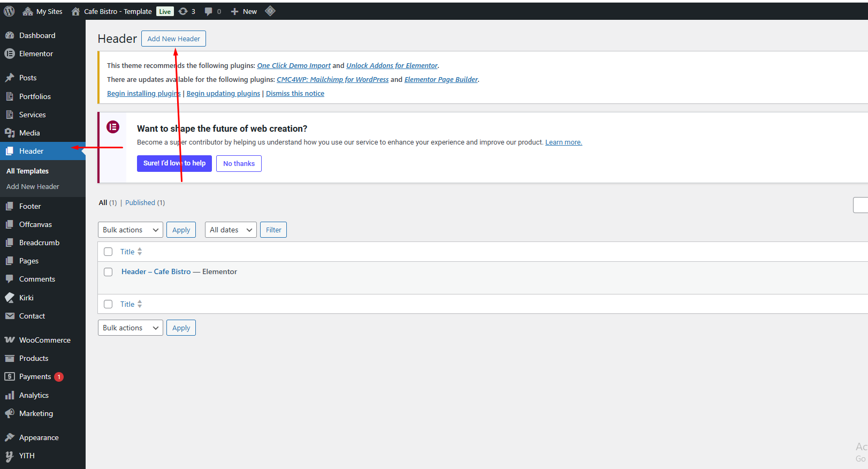
Task: Click the bottom Apply button
Action: [181, 328]
